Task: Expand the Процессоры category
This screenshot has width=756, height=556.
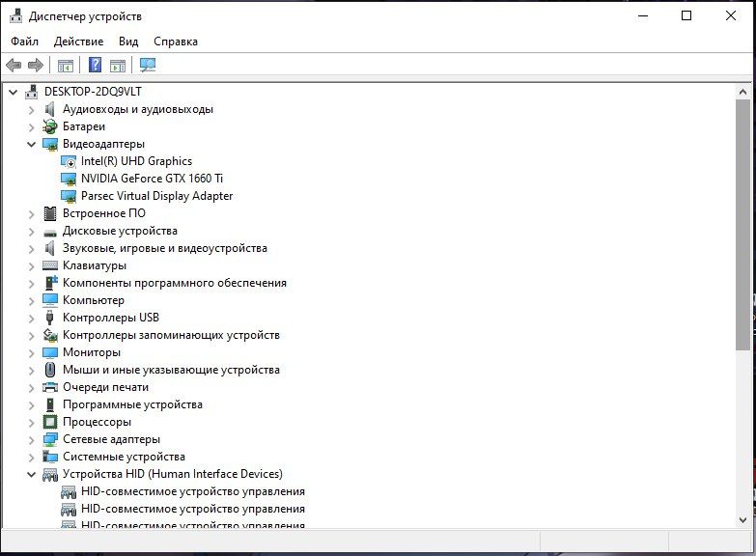Action: tap(31, 423)
